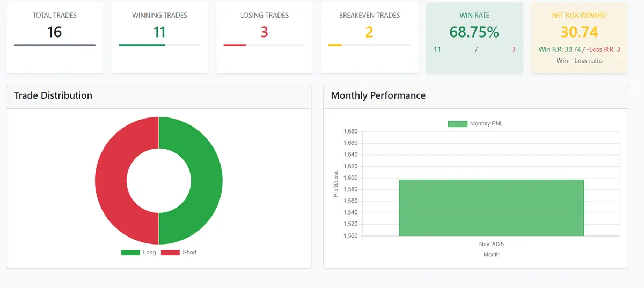Click the Monthly PNL green legend swatch

coord(457,124)
